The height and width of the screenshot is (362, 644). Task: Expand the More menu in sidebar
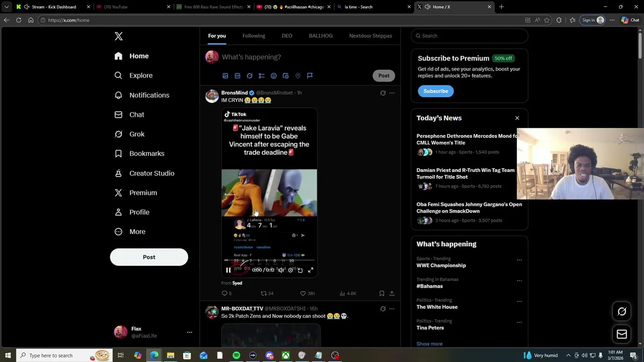point(130,232)
